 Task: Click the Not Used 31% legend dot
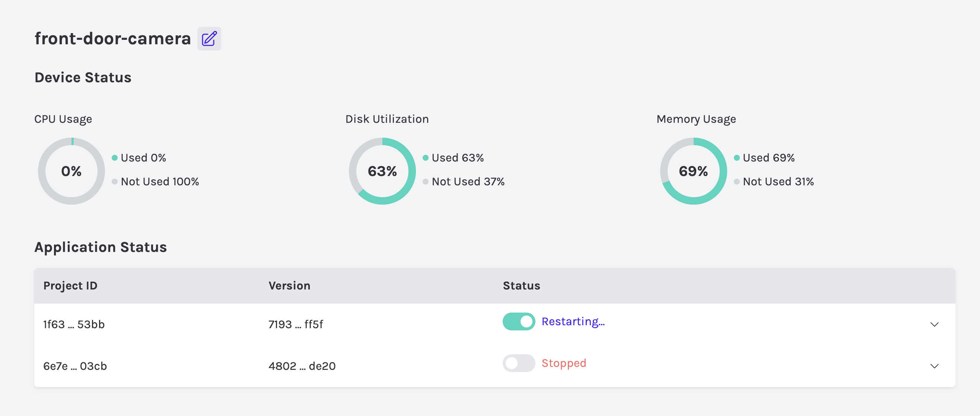[736, 181]
